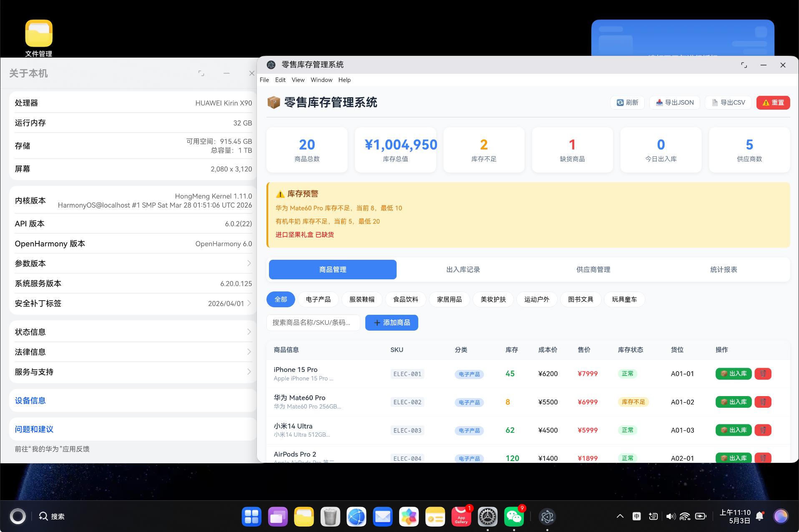Open Wi-Fi settings in the system tray
This screenshot has height=532, width=799.
tap(685, 517)
